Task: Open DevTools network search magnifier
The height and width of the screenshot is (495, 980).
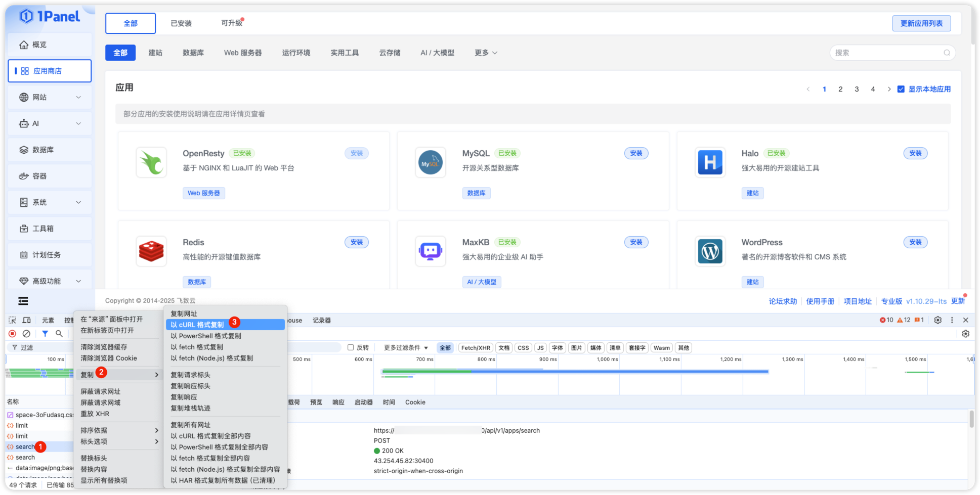Action: (59, 334)
